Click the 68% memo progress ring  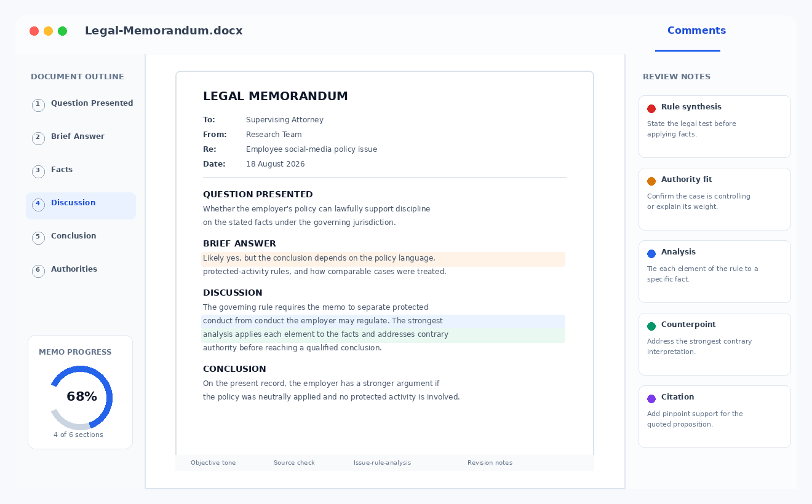(x=81, y=397)
